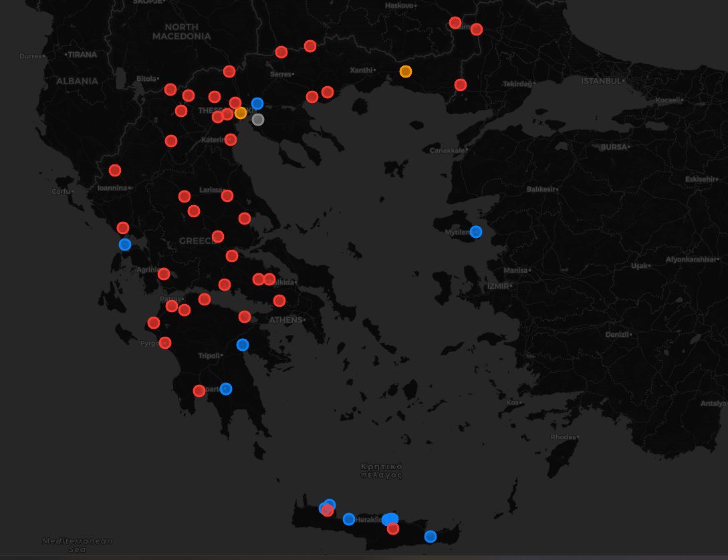
Task: Select the blue marker west of Heraklion
Action: pyautogui.click(x=349, y=519)
